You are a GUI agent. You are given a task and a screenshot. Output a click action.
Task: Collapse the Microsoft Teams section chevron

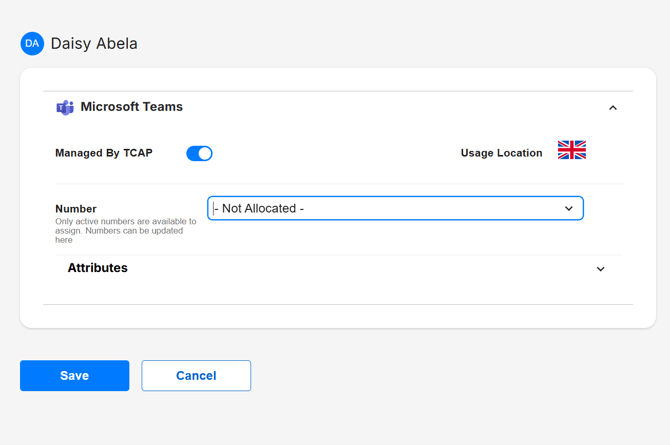pos(613,108)
